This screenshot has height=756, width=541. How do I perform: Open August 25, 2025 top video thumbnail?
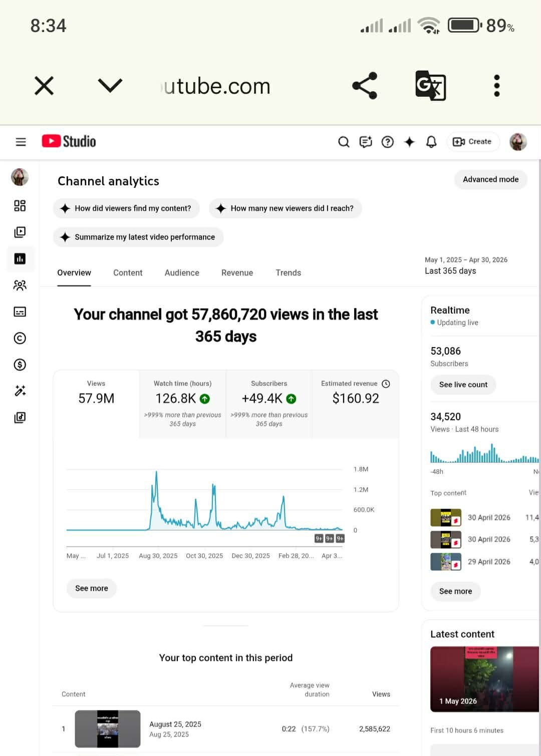(108, 728)
